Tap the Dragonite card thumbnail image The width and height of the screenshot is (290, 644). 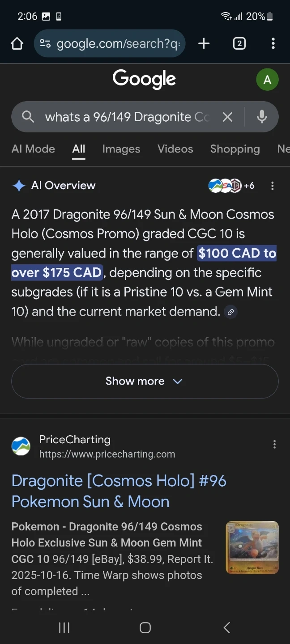point(252,547)
